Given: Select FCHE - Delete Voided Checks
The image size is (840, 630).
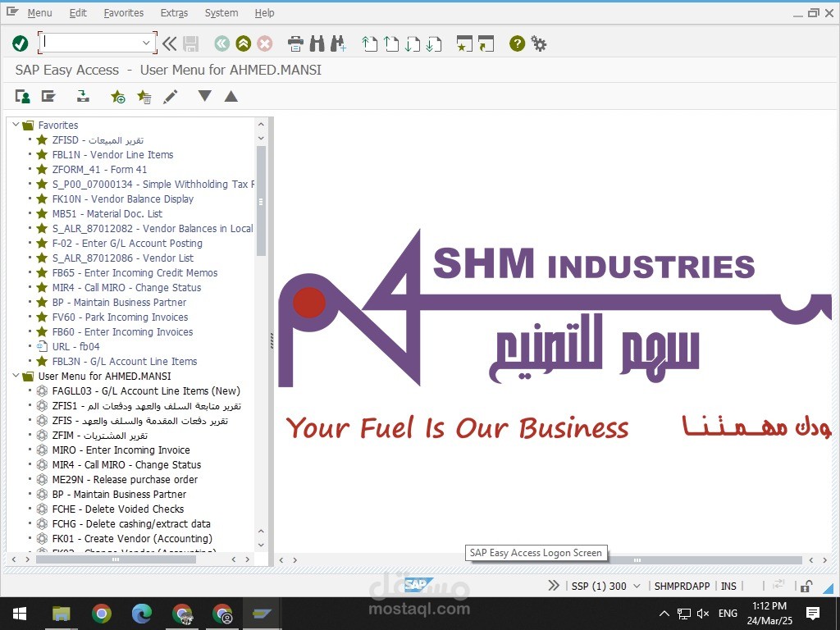Looking at the screenshot, I should (118, 509).
